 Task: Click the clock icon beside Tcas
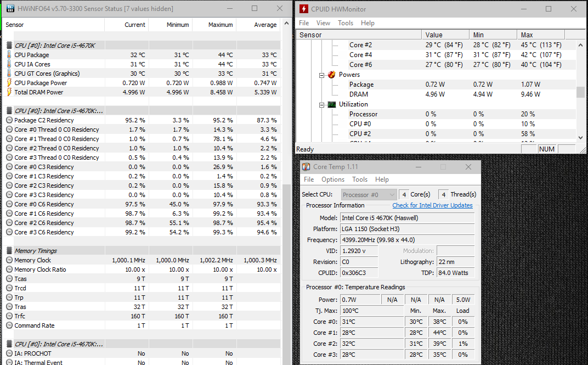[9, 279]
